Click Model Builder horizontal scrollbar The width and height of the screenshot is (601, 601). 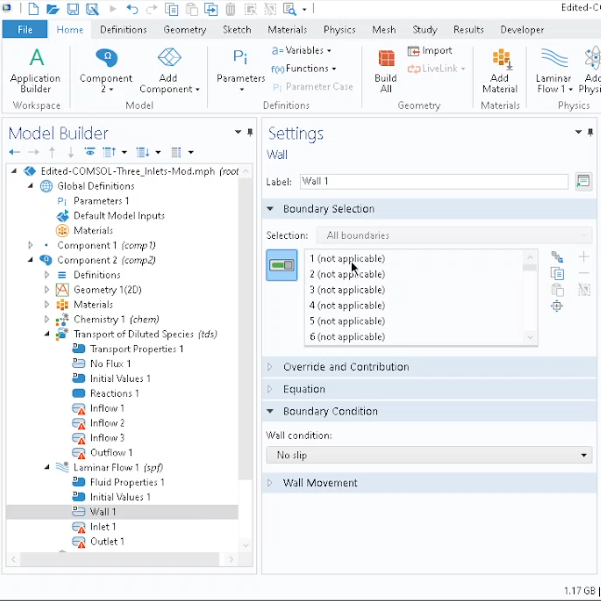[122, 559]
